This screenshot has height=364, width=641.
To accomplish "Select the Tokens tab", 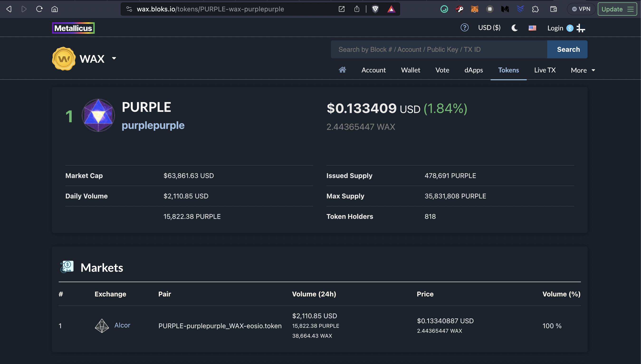I will (508, 70).
